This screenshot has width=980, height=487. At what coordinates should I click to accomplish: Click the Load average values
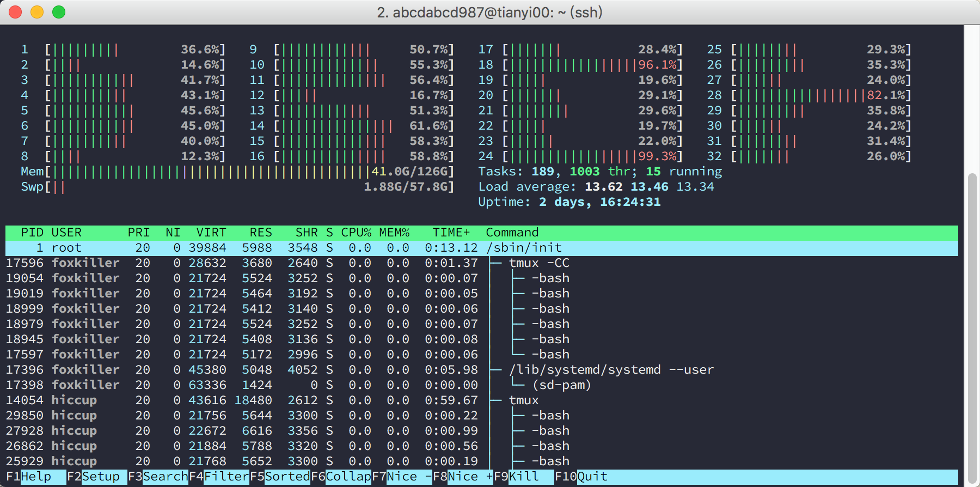[x=650, y=187]
